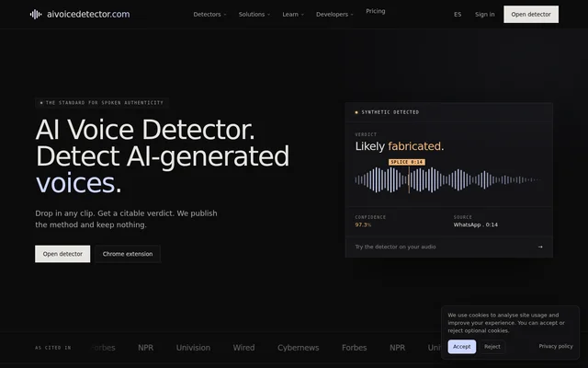The width and height of the screenshot is (588, 368).
Task: Click the Wired logo in the cited strip
Action: (243, 348)
